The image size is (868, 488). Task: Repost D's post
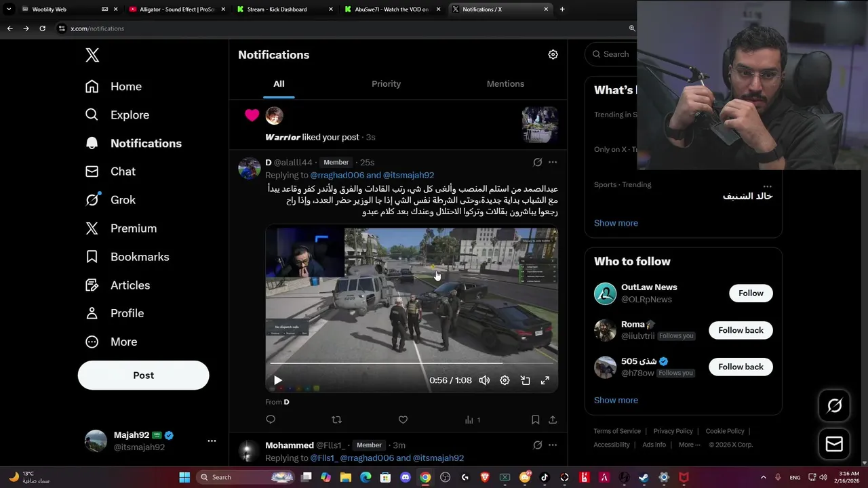[336, 420]
